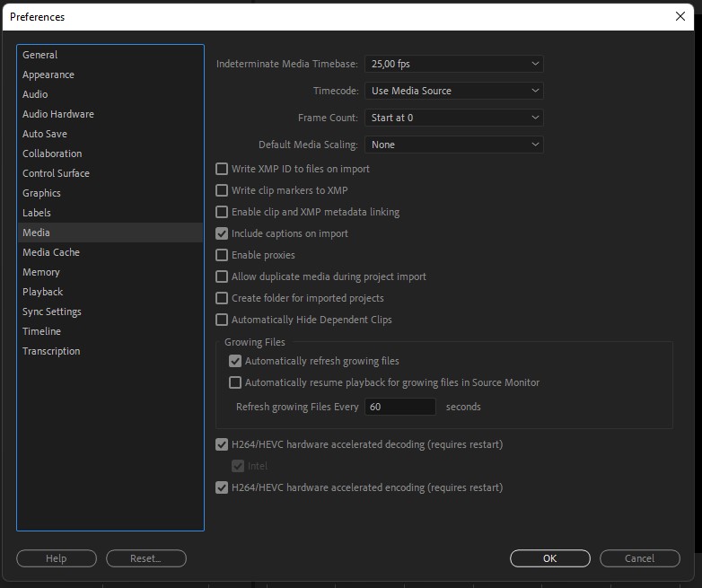
Task: Select the Timeline category
Action: (110, 330)
